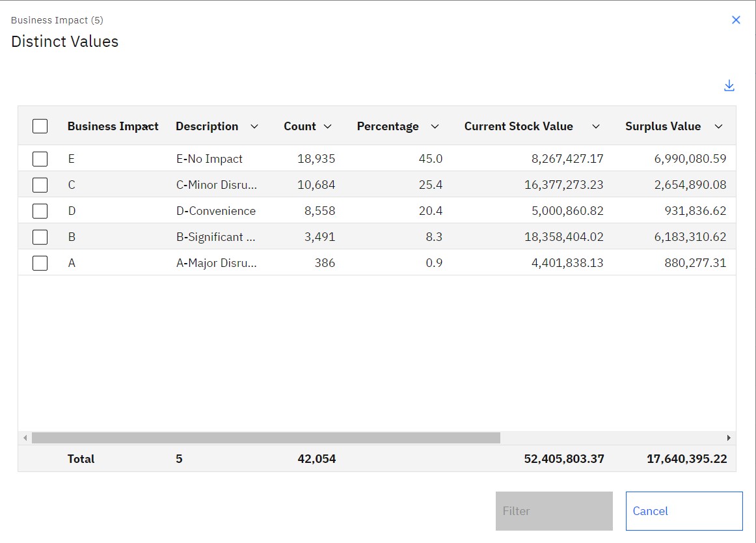
Task: Click total surplus value 17,640,395.22
Action: pyautogui.click(x=687, y=459)
